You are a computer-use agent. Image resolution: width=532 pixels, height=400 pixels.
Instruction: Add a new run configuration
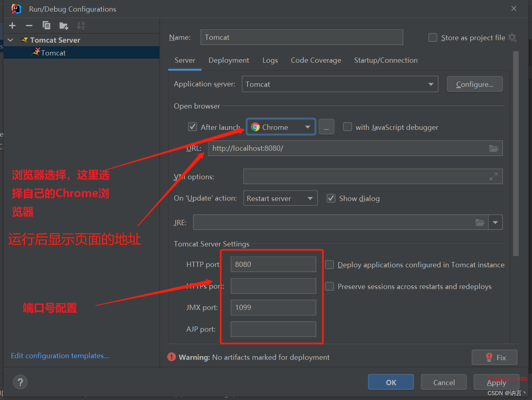tap(12, 26)
